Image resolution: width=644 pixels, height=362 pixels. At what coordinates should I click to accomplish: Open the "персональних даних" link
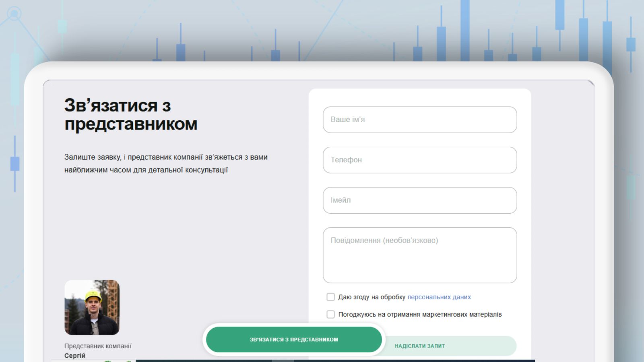439,297
